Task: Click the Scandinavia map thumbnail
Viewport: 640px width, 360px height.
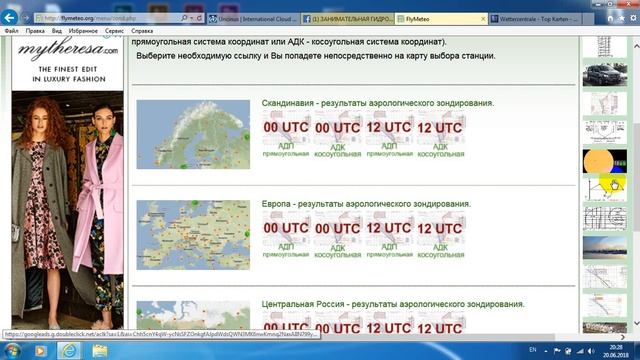Action: coord(193,134)
